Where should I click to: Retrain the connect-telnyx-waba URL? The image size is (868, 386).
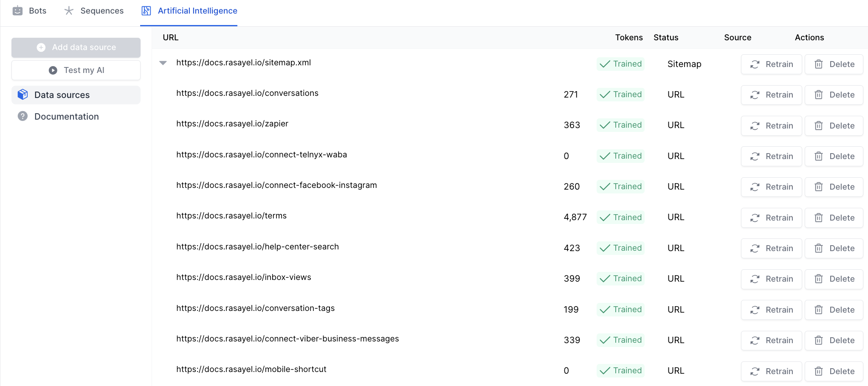tap(771, 157)
